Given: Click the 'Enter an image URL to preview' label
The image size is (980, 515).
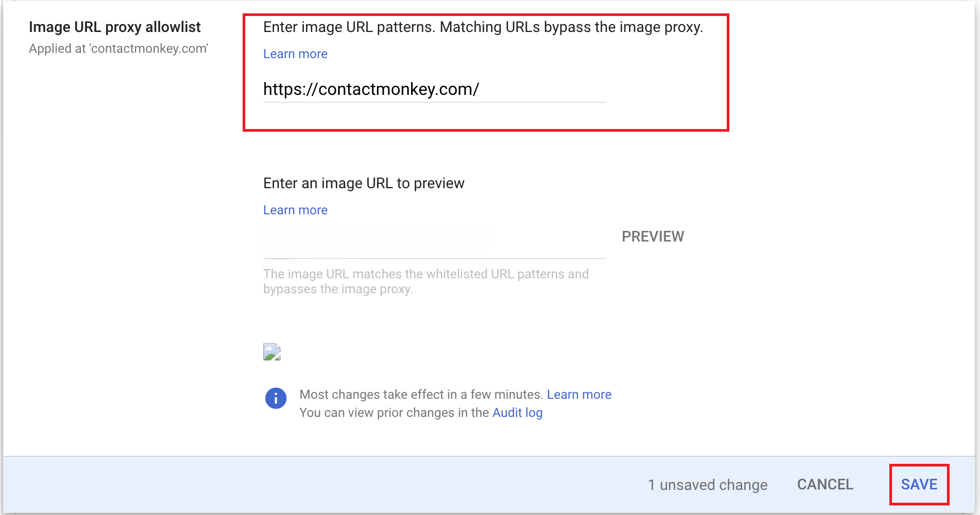Looking at the screenshot, I should 364,183.
